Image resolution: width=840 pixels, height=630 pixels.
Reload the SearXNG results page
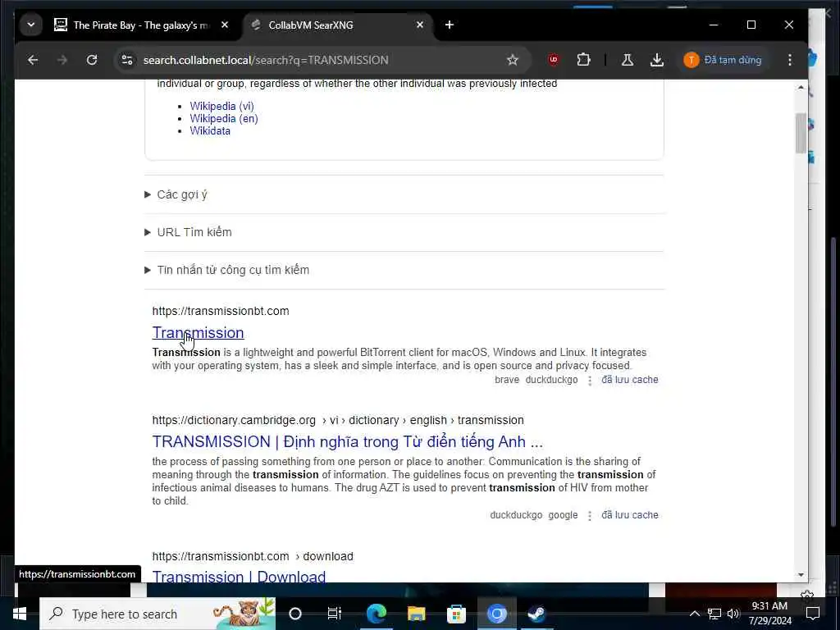pyautogui.click(x=92, y=60)
